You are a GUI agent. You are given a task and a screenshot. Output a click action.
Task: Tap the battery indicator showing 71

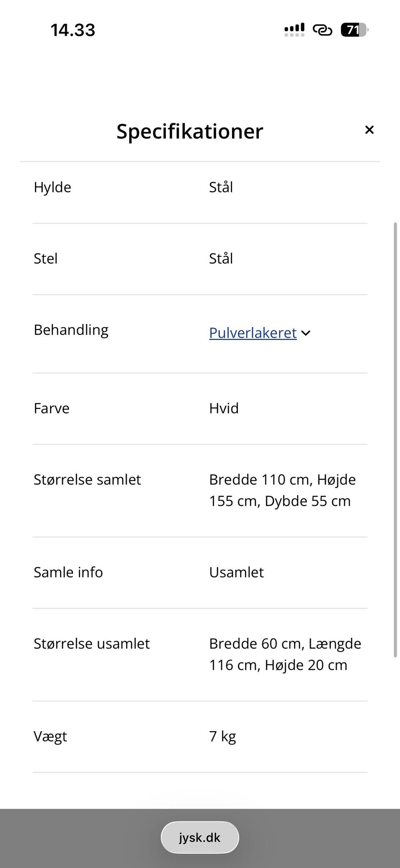click(354, 30)
